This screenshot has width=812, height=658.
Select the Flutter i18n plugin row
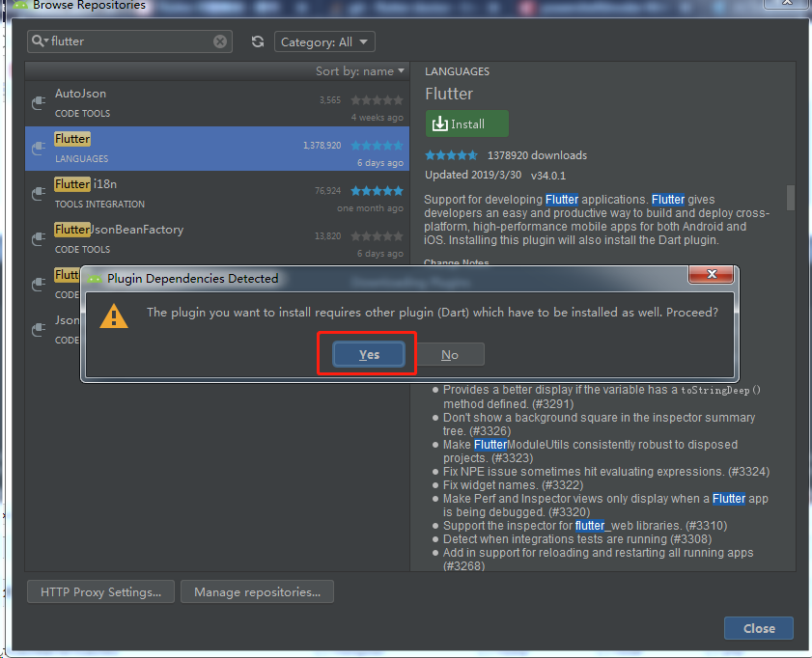click(x=217, y=194)
